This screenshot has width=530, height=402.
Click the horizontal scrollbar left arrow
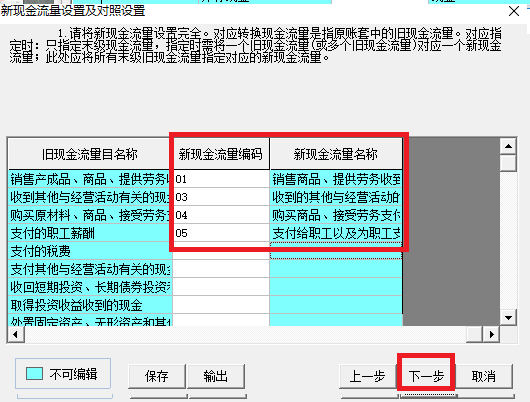point(16,334)
